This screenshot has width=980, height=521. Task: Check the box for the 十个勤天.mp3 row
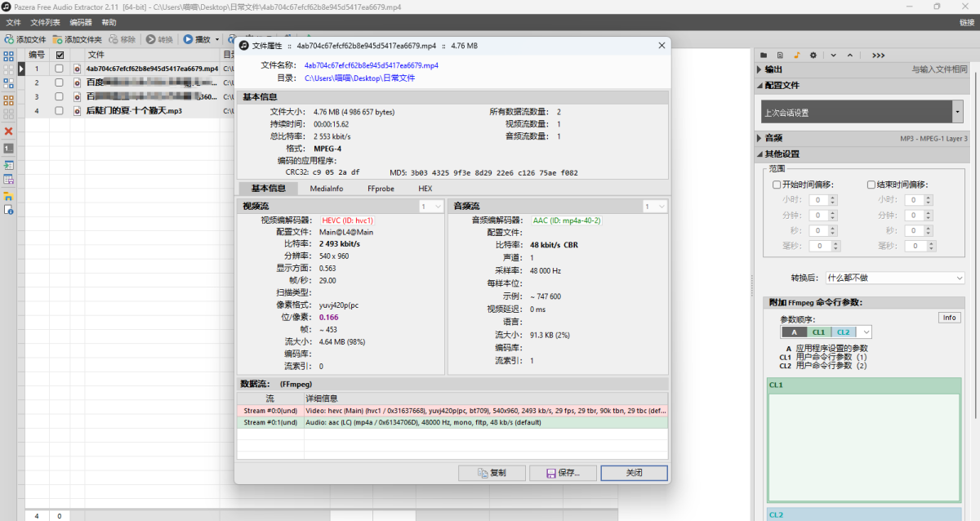[59, 110]
